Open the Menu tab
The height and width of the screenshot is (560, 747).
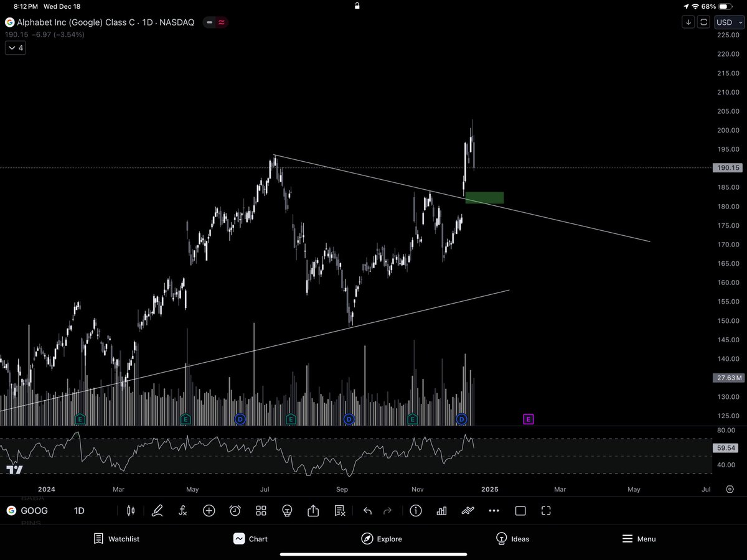point(639,539)
